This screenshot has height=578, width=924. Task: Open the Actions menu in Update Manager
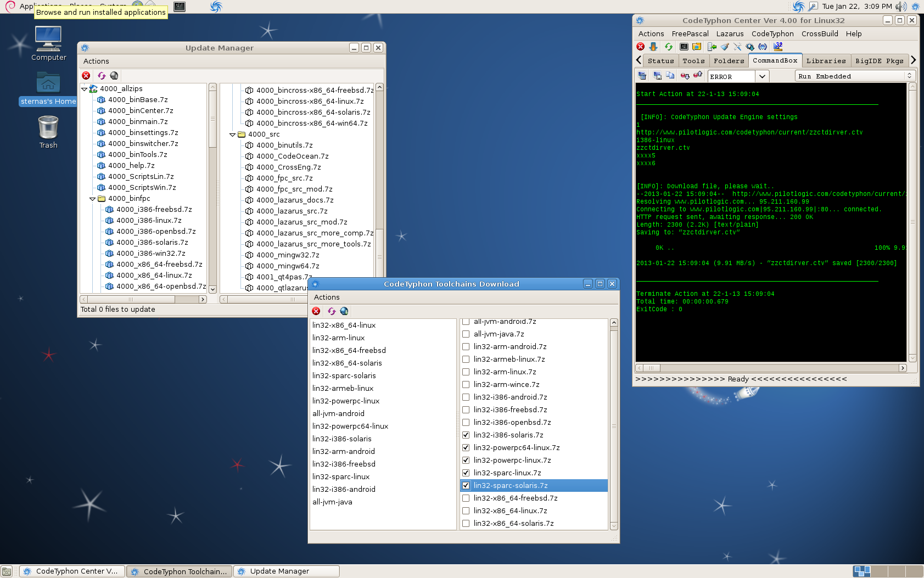pyautogui.click(x=96, y=61)
